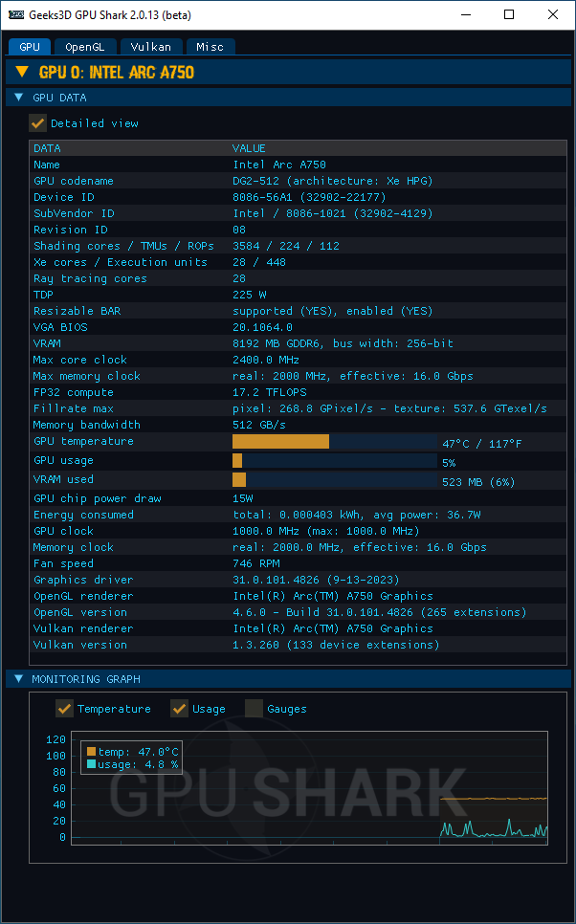Click FP32 compute value '17.2 TFLOPS'
The width and height of the screenshot is (576, 924).
click(x=270, y=392)
